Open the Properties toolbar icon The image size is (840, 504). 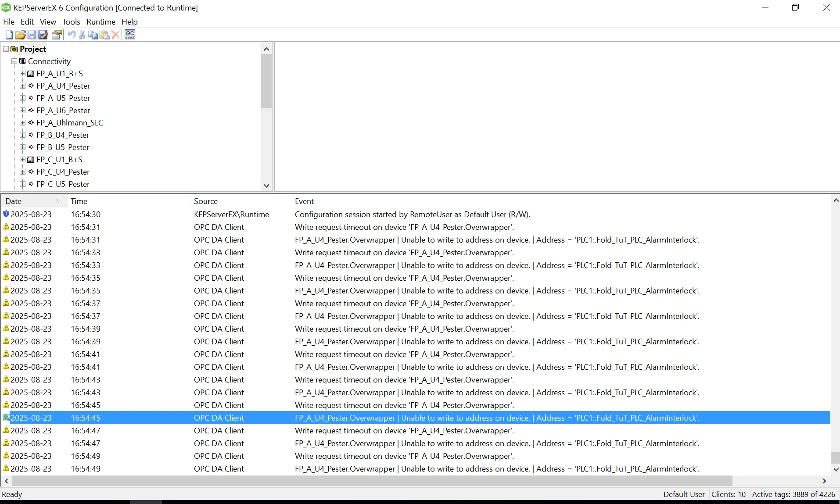pos(57,35)
